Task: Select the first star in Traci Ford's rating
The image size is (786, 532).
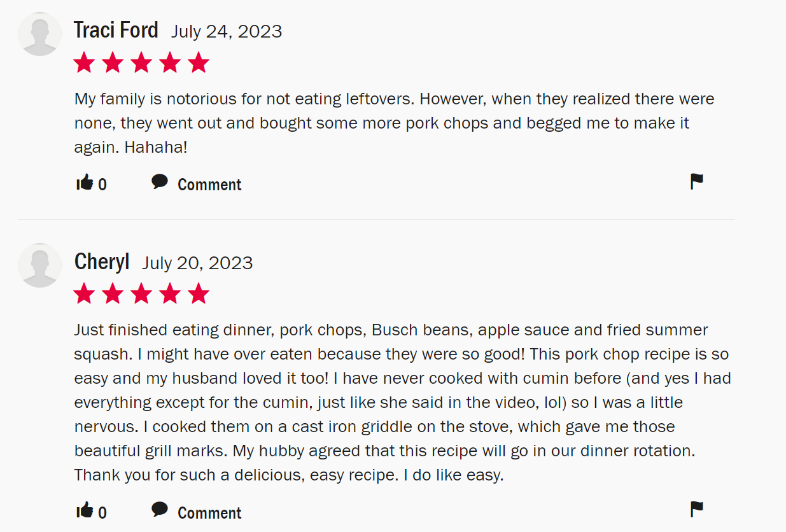Action: (84, 63)
